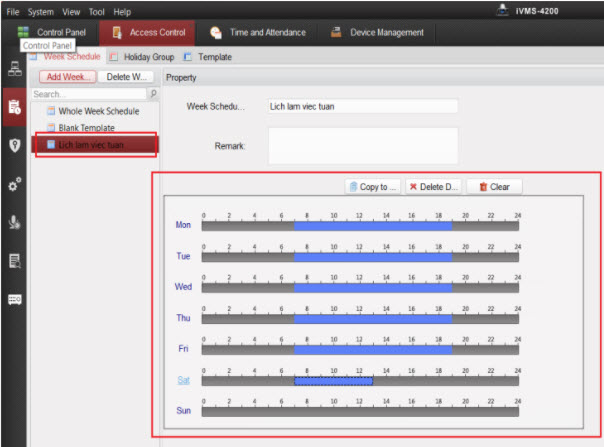The height and width of the screenshot is (447, 604).
Task: Click the Copy to button
Action: (373, 186)
